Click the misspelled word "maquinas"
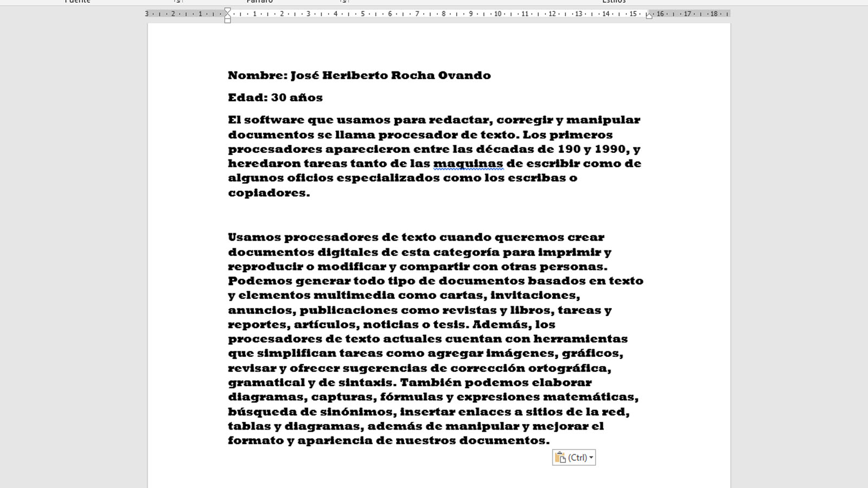This screenshot has height=488, width=868. click(x=468, y=164)
